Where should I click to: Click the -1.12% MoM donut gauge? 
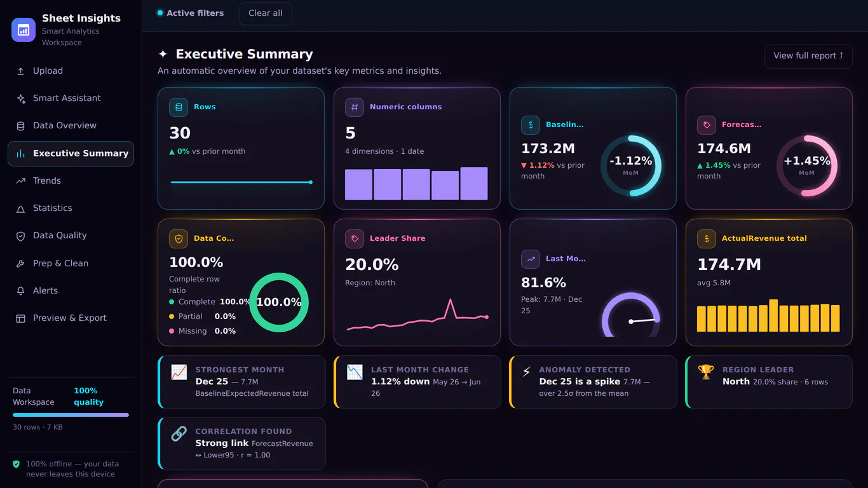point(631,165)
